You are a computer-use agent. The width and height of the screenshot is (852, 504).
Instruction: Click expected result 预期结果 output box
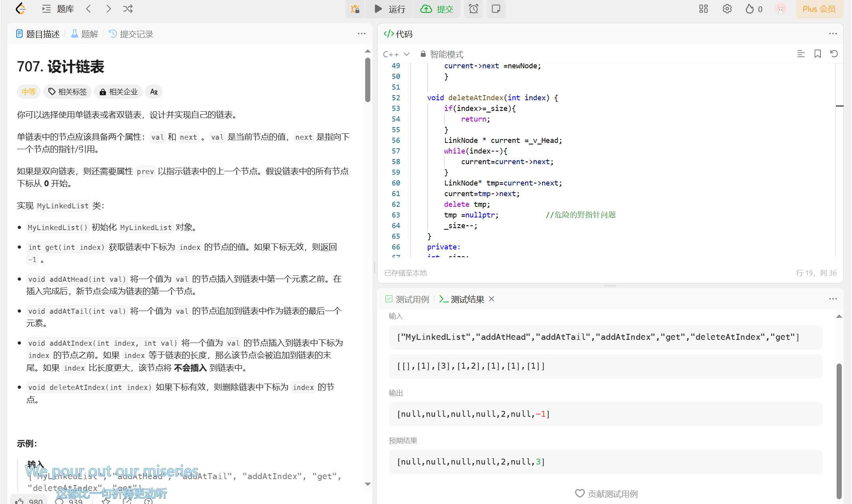coord(606,462)
